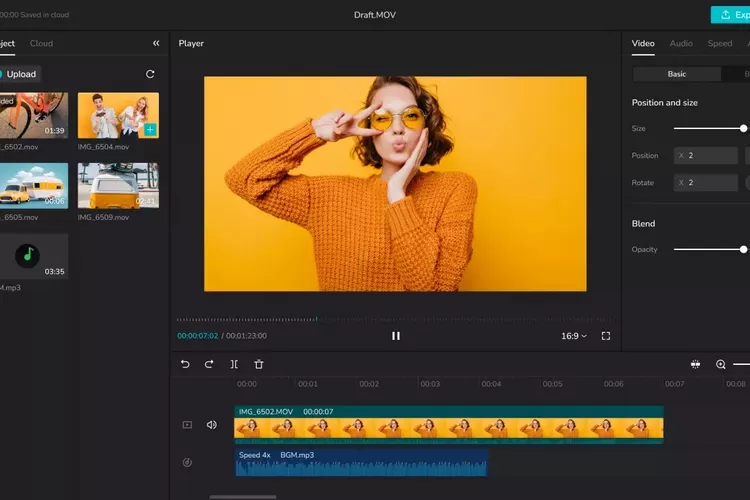Click the 00:00:07 clip duration label
Viewport: 750px width, 500px height.
tap(318, 411)
